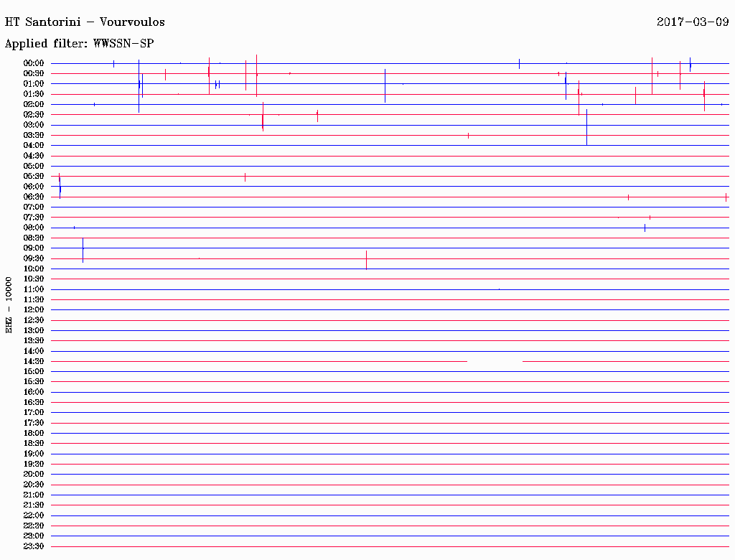Select the 14:30 time label
Screen dimensions: 735x560
coord(34,362)
